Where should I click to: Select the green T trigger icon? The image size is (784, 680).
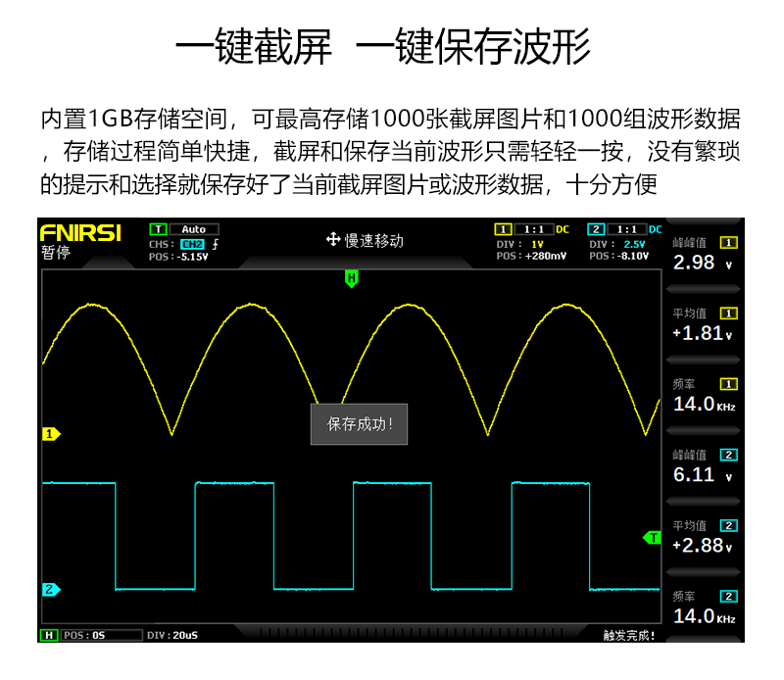point(158,229)
